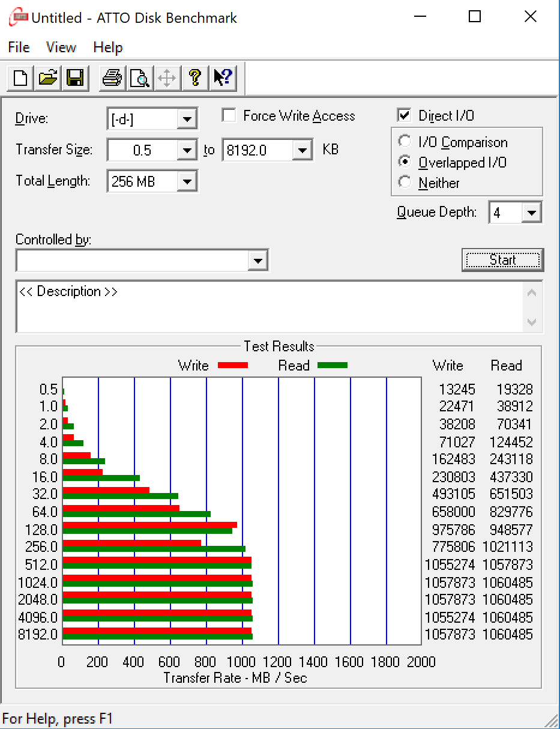Print results using the printer icon
560x729 pixels.
(x=112, y=78)
